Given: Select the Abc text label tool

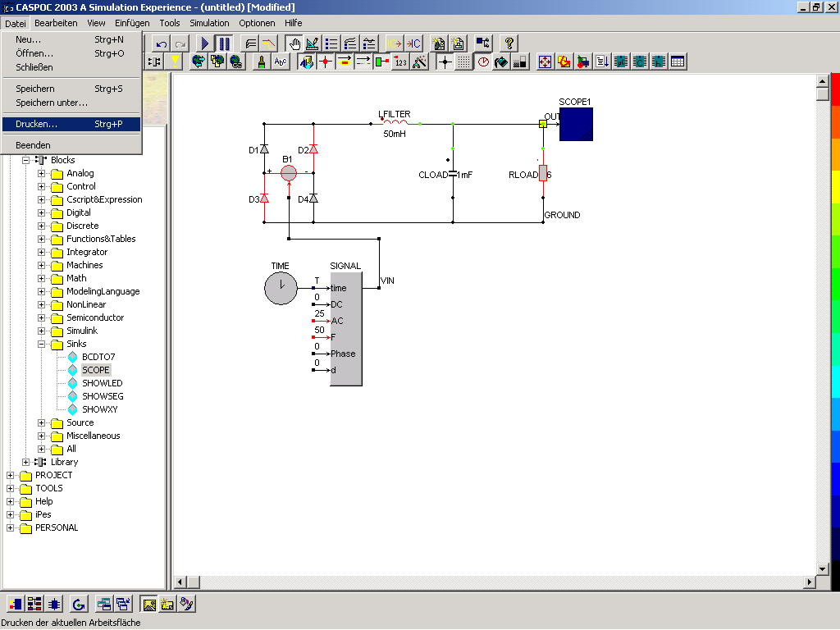Looking at the screenshot, I should point(281,62).
